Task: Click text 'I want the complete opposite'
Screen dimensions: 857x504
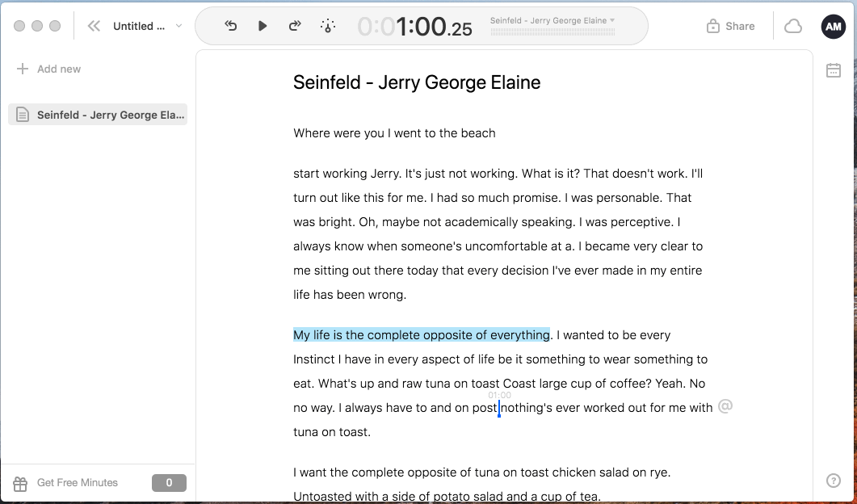Action: pos(382,472)
